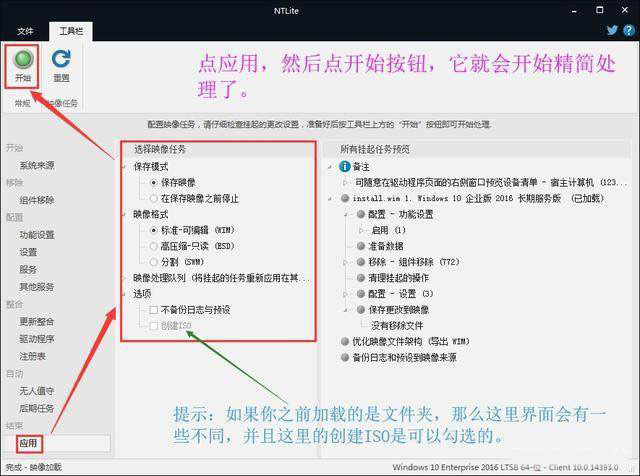Click the gray dot beside 准备数据
640x476 pixels.
pos(360,246)
